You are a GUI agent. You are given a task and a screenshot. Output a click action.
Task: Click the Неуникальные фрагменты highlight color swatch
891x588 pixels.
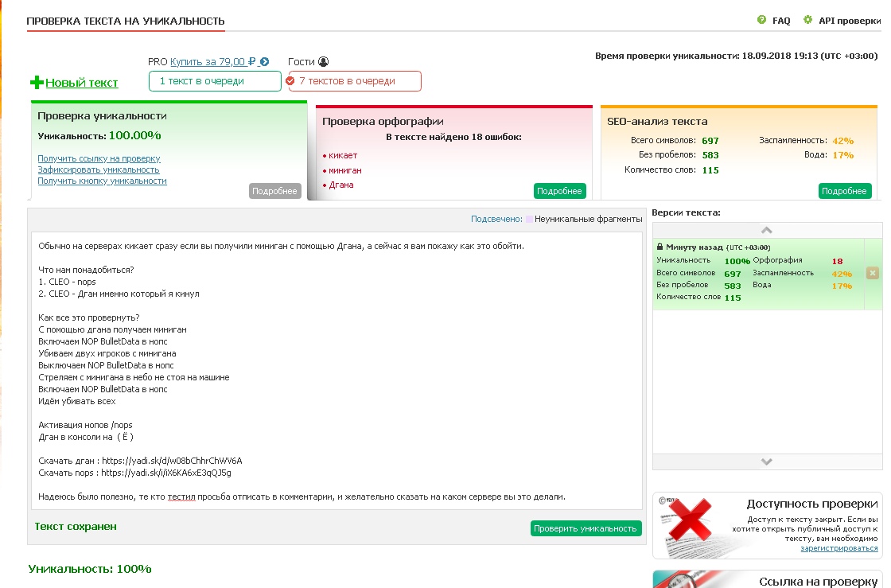529,219
